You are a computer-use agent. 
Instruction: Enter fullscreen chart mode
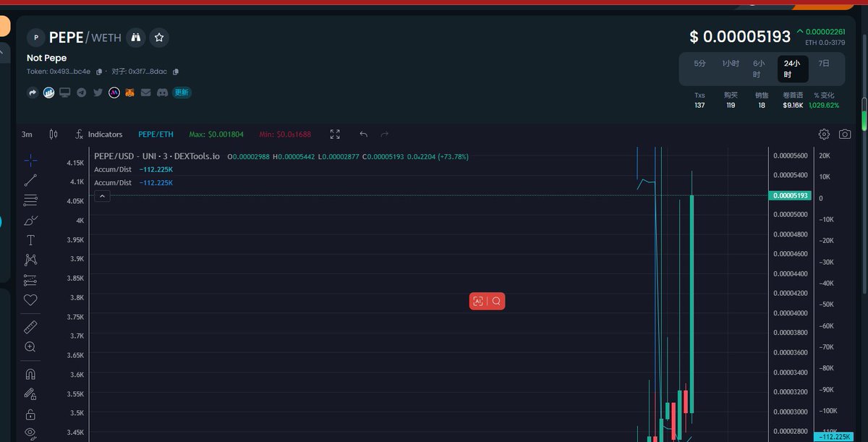click(x=335, y=135)
